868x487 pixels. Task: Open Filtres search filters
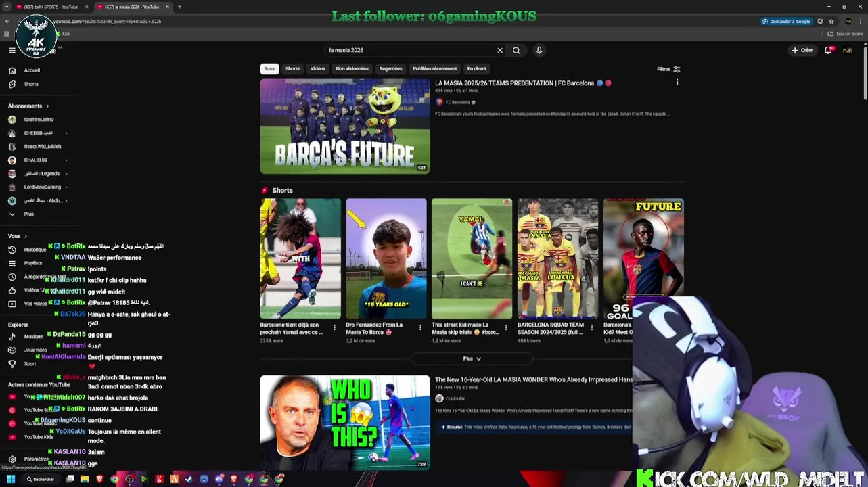coord(668,69)
